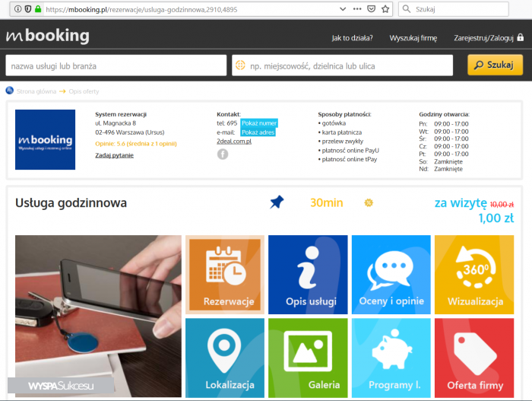532x401 pixels.
Task: Click the blue pushpin icon
Action: (x=277, y=202)
